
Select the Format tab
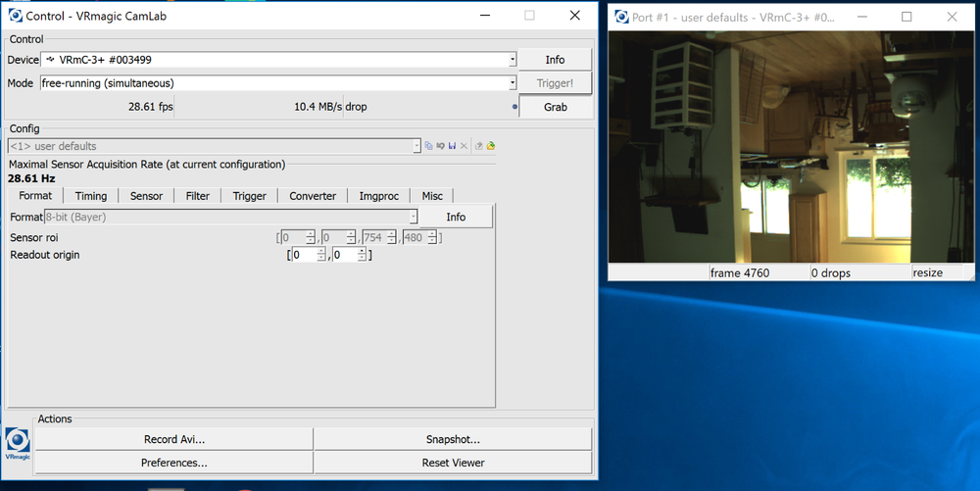click(x=35, y=196)
